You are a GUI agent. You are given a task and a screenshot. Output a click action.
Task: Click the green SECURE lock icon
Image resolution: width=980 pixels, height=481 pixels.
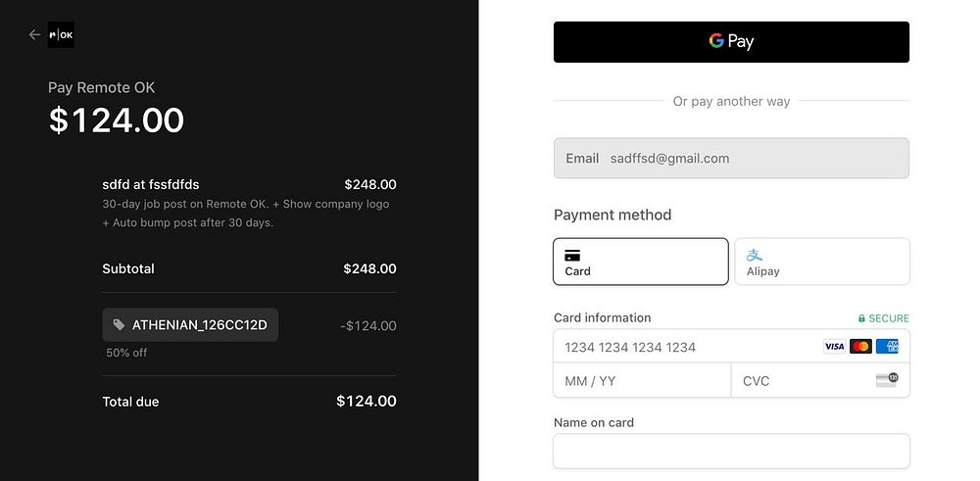pos(861,318)
